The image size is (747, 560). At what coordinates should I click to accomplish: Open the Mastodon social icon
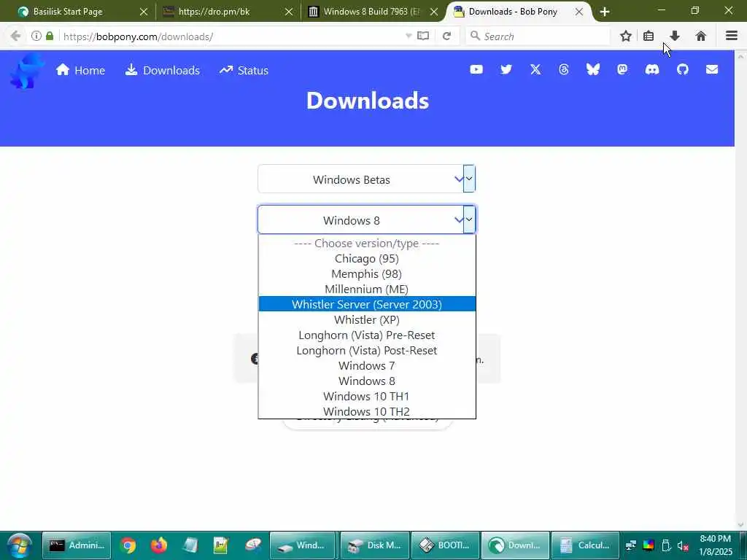point(622,69)
